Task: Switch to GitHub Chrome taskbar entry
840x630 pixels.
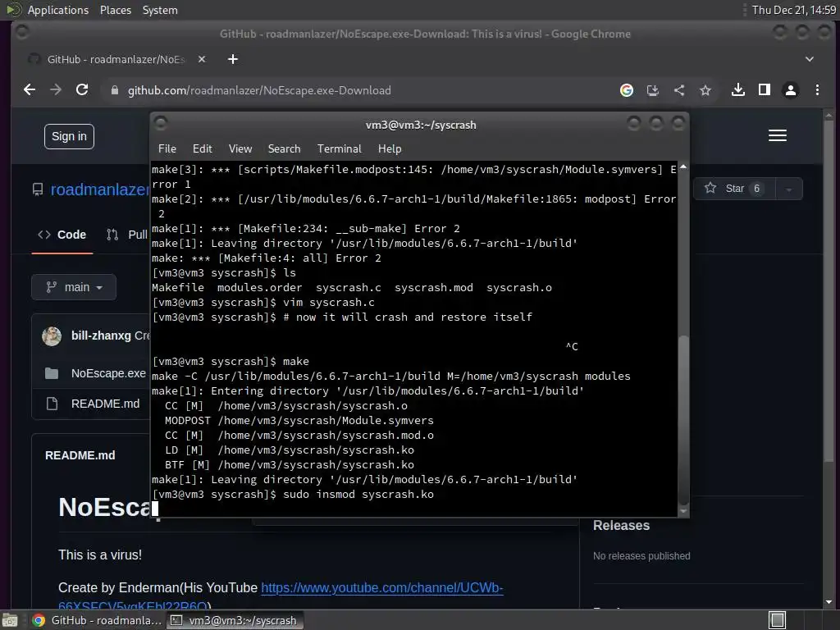Action: pyautogui.click(x=97, y=620)
